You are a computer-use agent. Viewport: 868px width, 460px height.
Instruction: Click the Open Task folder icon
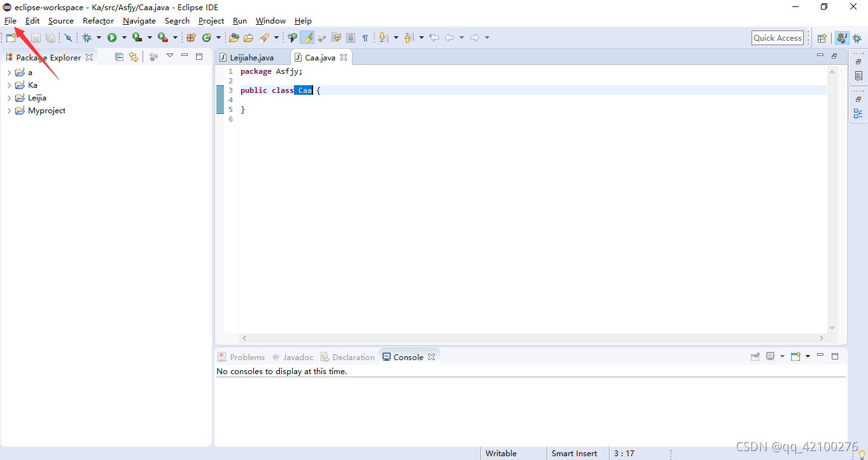(248, 38)
